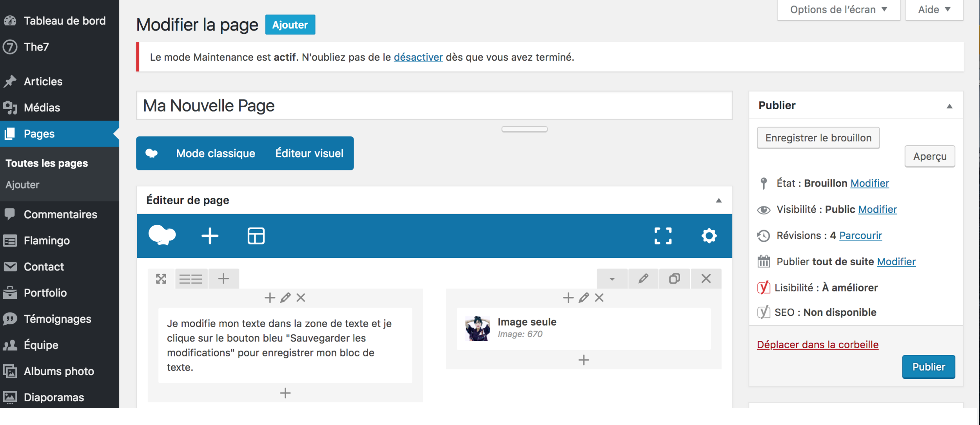Collapse the Publier panel
This screenshot has height=425, width=980.
tap(949, 106)
